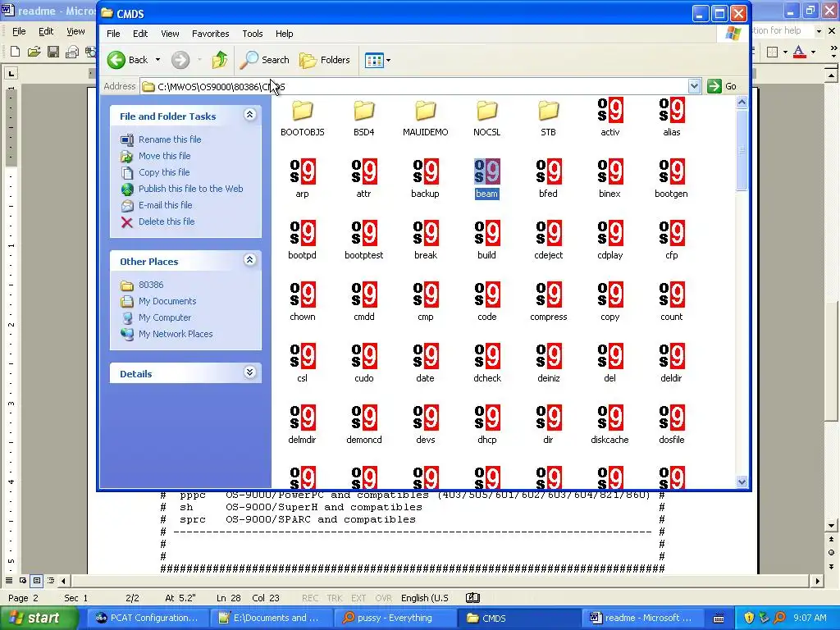Select the dosfile file icon
Image resolution: width=840 pixels, height=630 pixels.
671,418
